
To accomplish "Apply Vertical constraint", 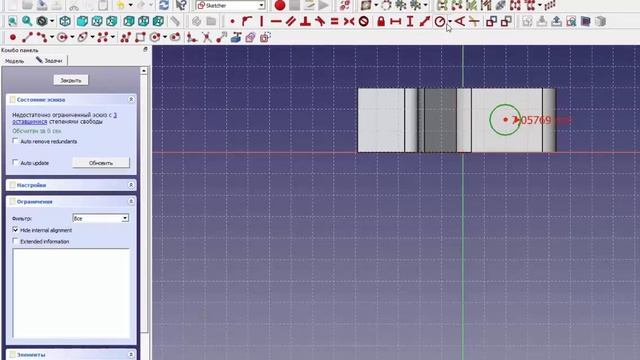I will coord(261,21).
